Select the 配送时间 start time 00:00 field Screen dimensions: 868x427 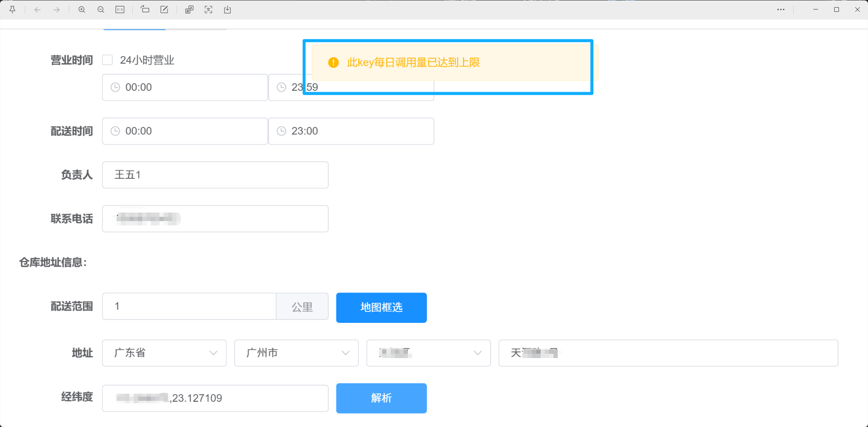click(185, 131)
